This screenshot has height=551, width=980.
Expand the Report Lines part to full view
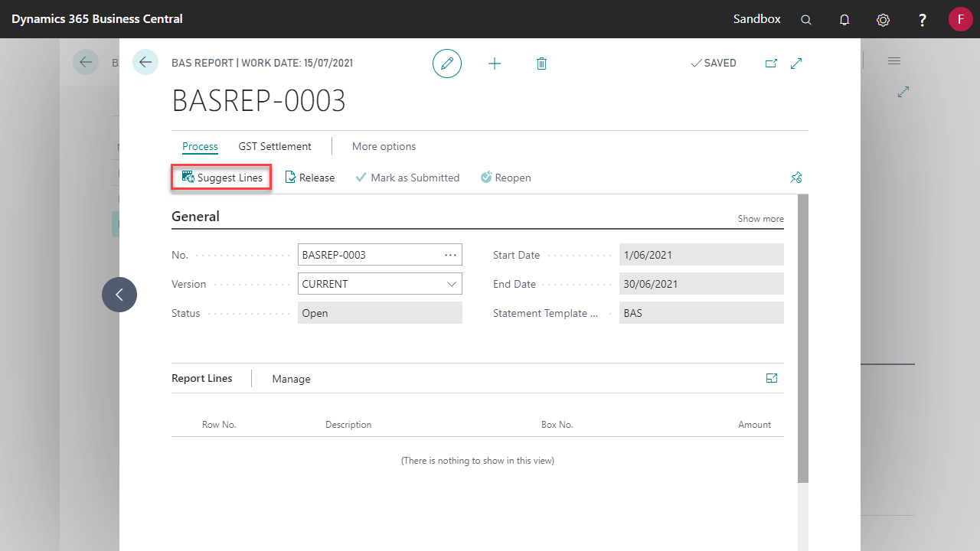[x=772, y=378]
